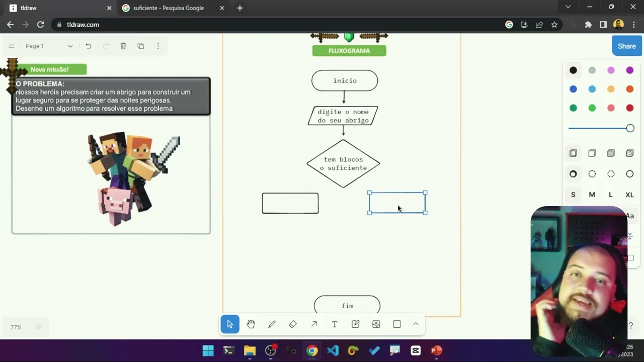Bookmark this page with star icon
The image size is (644, 362).
[554, 25]
